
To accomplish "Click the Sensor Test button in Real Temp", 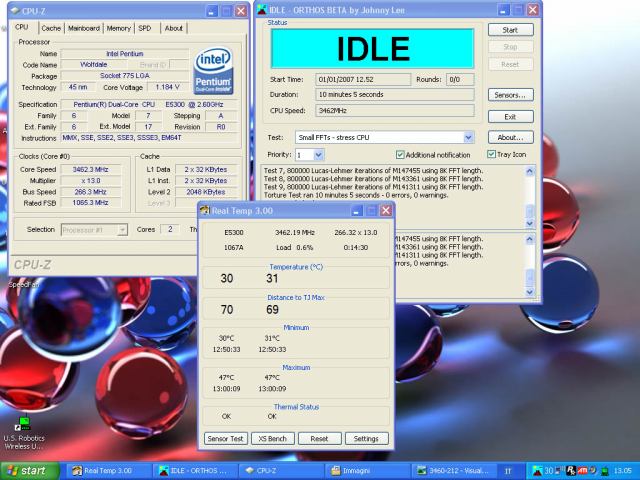I will (225, 439).
